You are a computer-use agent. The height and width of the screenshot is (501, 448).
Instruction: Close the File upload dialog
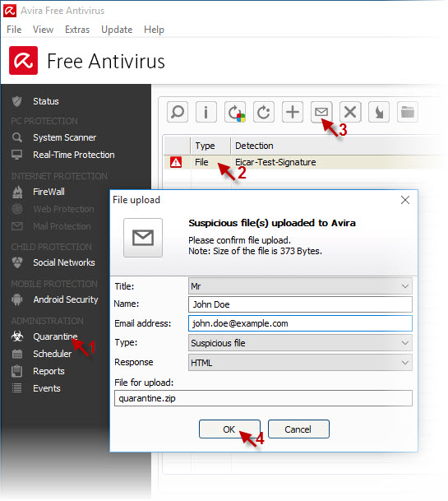[x=405, y=200]
